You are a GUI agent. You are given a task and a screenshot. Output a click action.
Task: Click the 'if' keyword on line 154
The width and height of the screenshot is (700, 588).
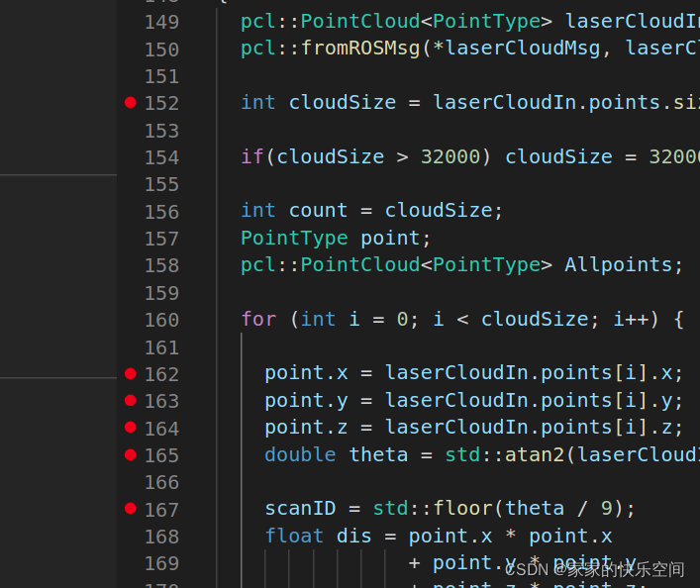[x=252, y=156]
